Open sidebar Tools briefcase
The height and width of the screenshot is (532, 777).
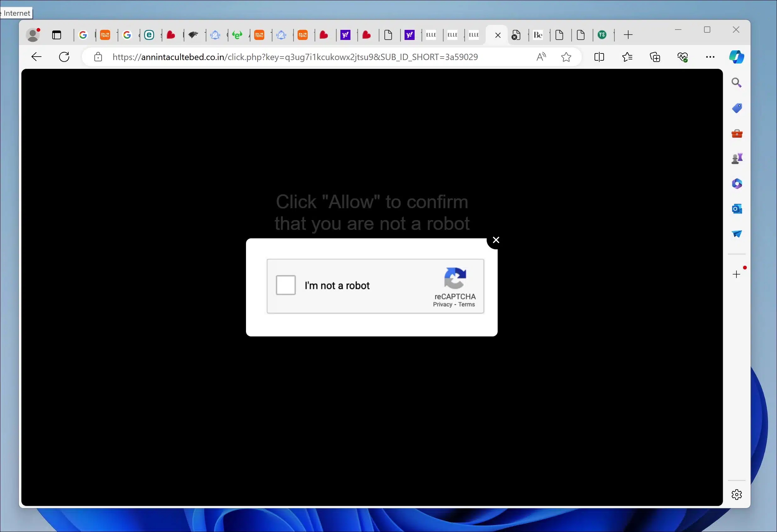737,134
